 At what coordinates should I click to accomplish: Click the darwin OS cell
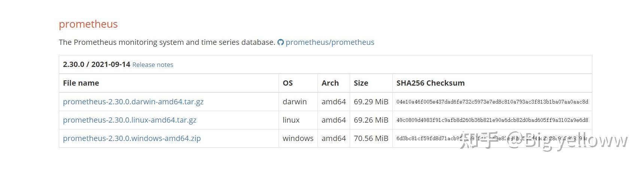tap(294, 102)
